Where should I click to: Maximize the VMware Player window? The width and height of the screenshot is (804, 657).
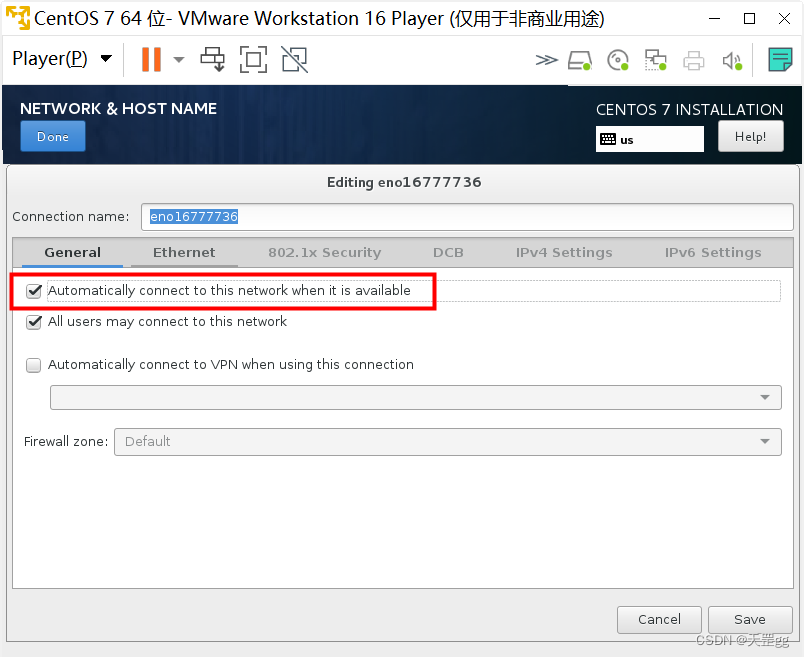point(749,18)
